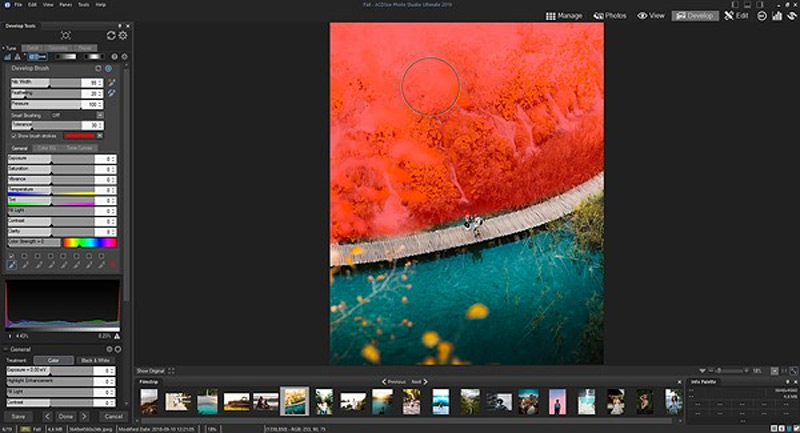The height and width of the screenshot is (433, 800).
Task: Click the right arrow beside Done
Action: coord(82,416)
